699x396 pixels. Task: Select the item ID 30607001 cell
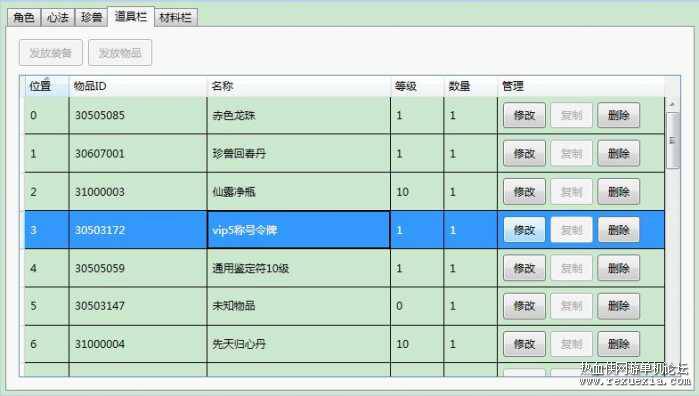[138, 153]
